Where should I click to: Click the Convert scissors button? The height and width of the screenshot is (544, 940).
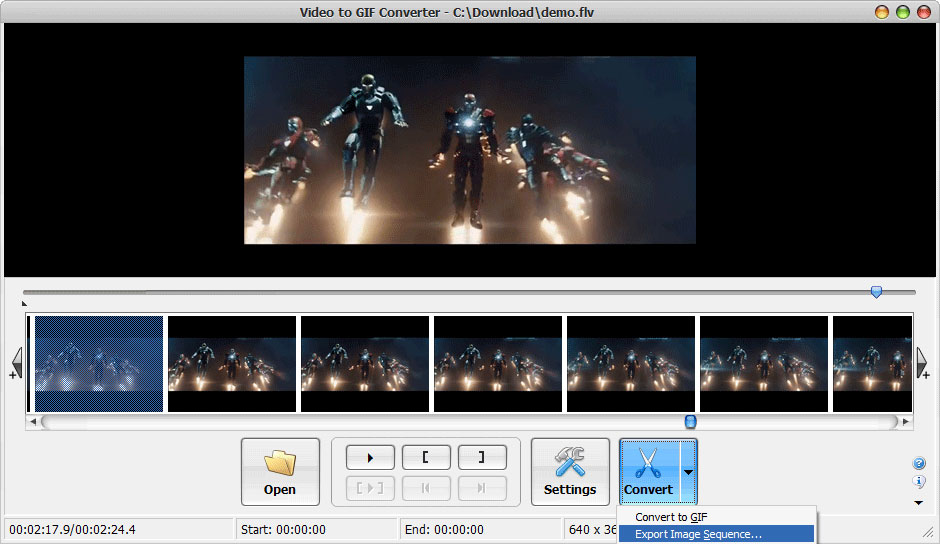650,471
